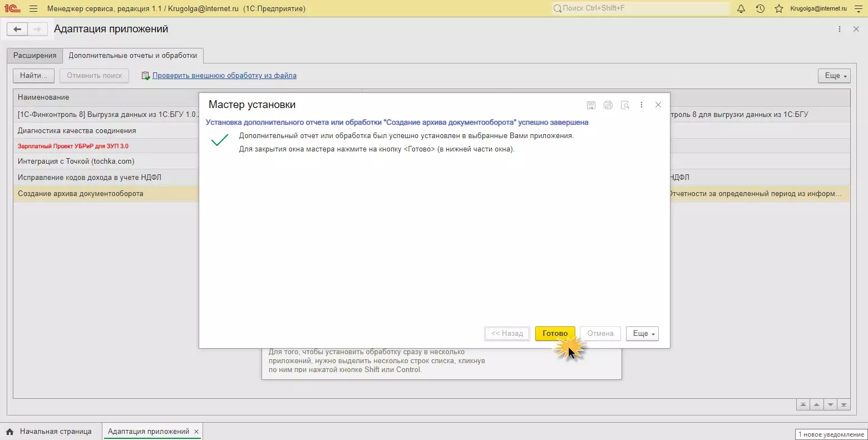Go forward with the right arrow button

point(37,29)
